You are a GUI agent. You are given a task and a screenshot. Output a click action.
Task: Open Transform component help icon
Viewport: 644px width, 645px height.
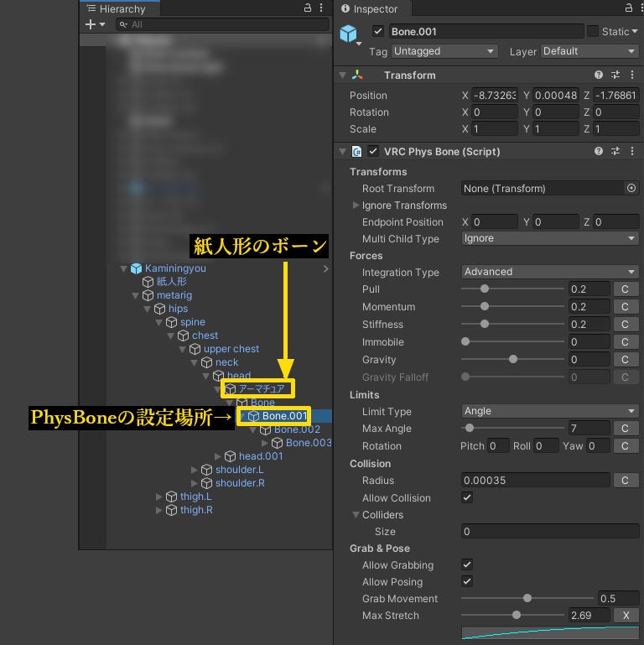[x=599, y=75]
